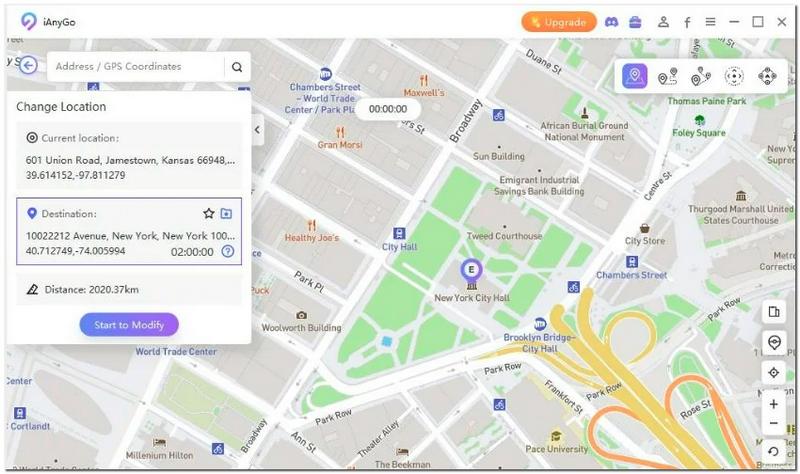Add the destination to favorites with the star
This screenshot has height=474, width=800.
[209, 213]
